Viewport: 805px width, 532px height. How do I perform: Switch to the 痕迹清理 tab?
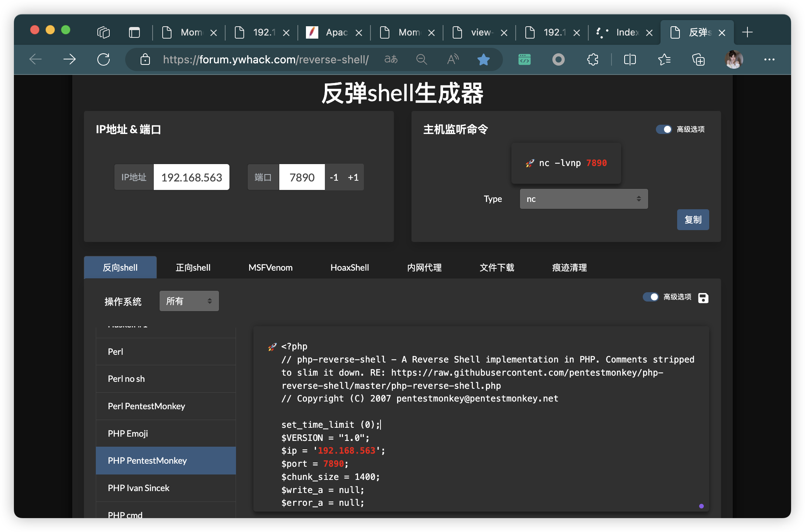click(x=569, y=267)
